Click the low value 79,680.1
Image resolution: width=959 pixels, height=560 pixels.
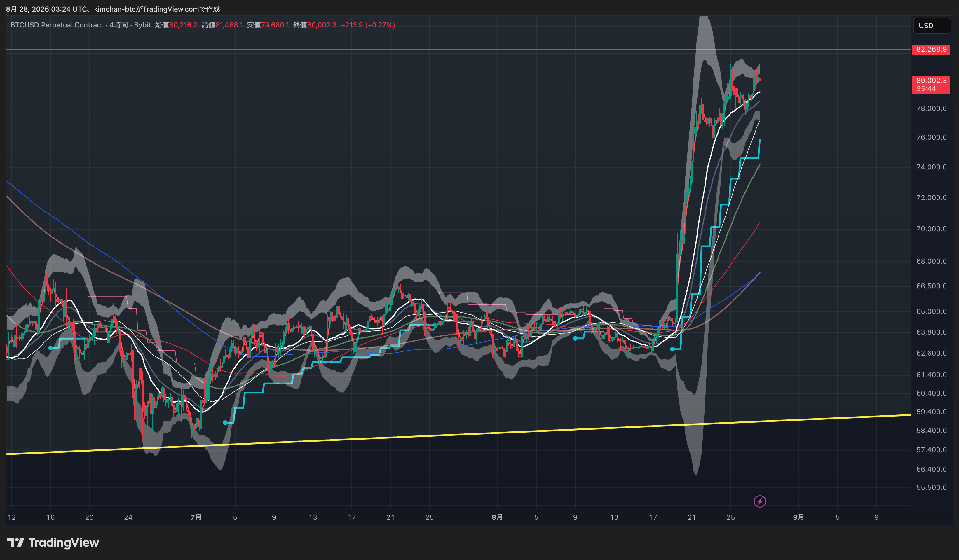tap(275, 25)
